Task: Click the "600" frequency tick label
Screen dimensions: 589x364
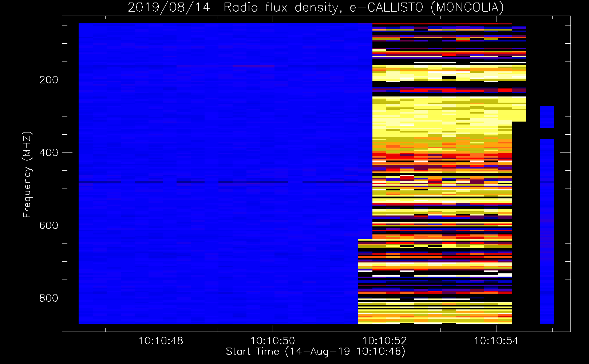Action: [49, 225]
